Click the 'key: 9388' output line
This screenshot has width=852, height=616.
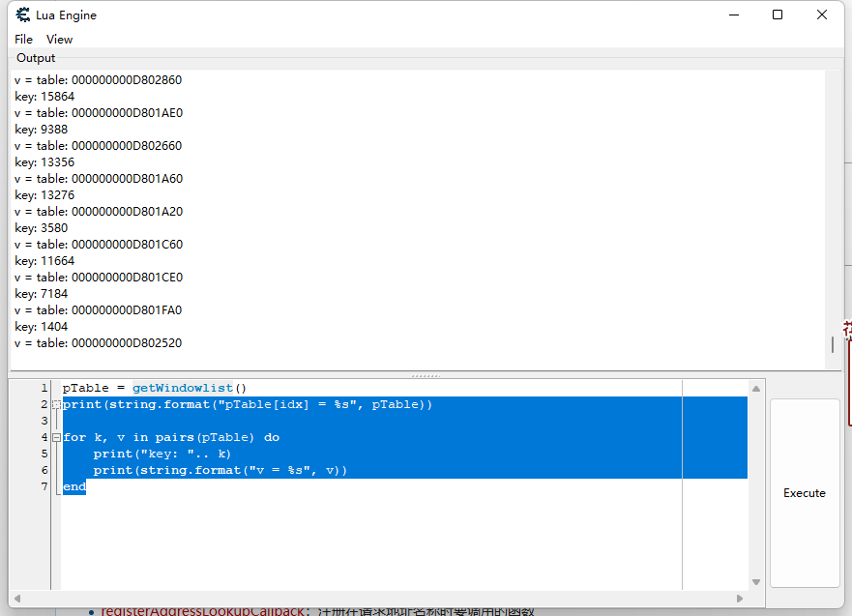(42, 130)
